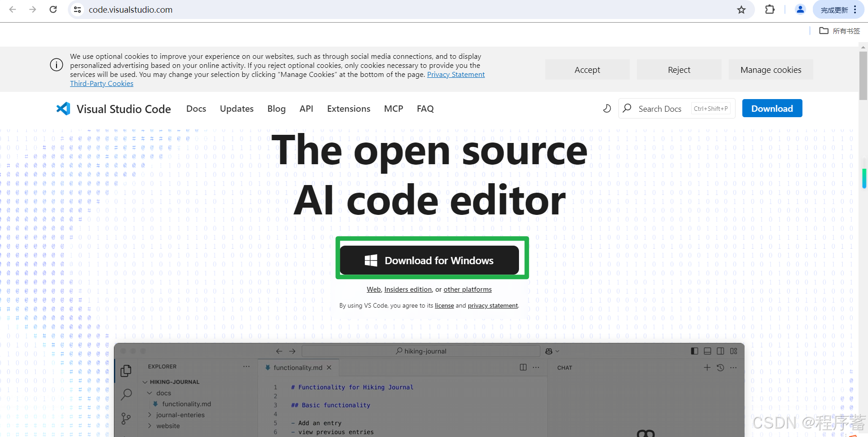Open editor more actions ellipsis beside split editor
This screenshot has height=437, width=868.
click(536, 367)
